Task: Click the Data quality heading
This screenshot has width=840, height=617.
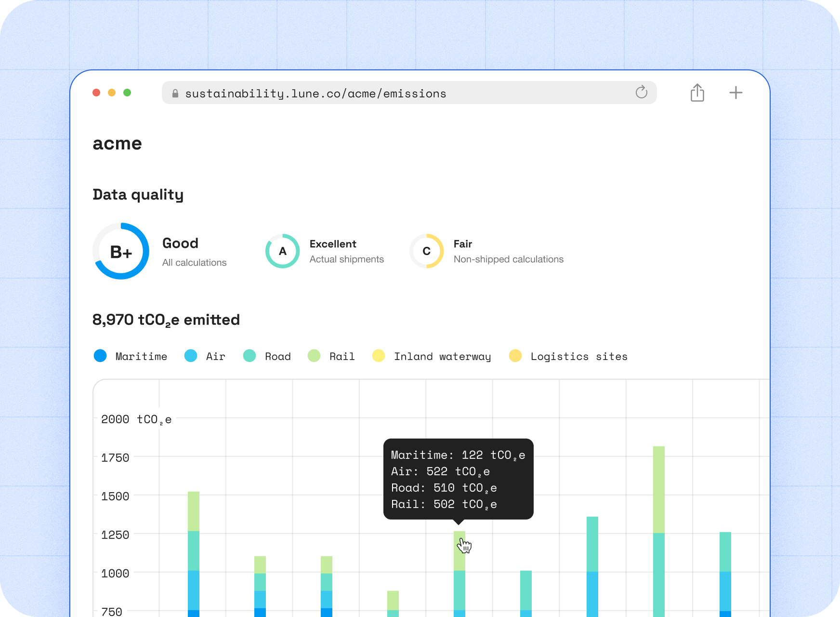Action: tap(138, 195)
